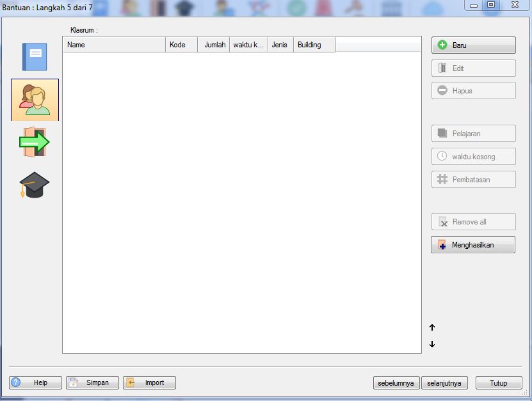
Task: Click the Baru button to add a class
Action: [473, 45]
